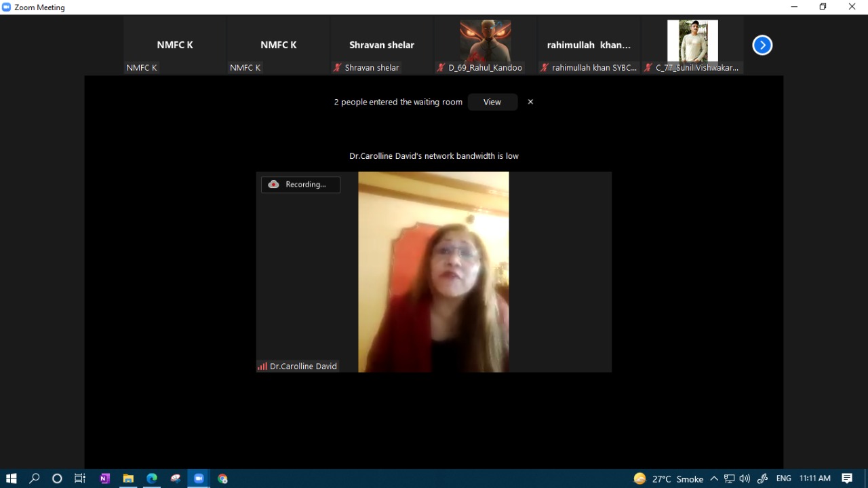Click Shravan shelar's muted microphone icon
The height and width of the screenshot is (488, 868).
pos(337,68)
